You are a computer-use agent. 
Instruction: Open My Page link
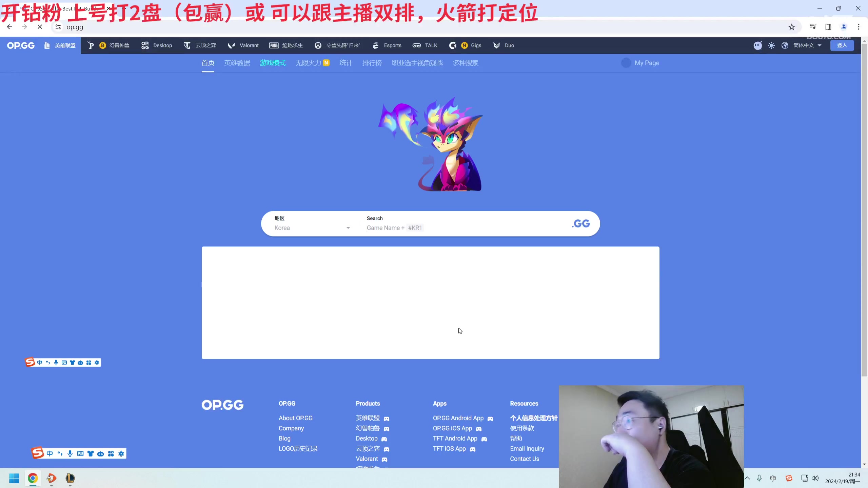click(640, 63)
